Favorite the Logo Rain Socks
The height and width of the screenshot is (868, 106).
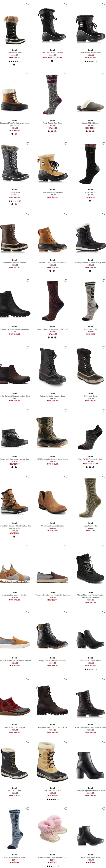pyautogui.click(x=104, y=280)
